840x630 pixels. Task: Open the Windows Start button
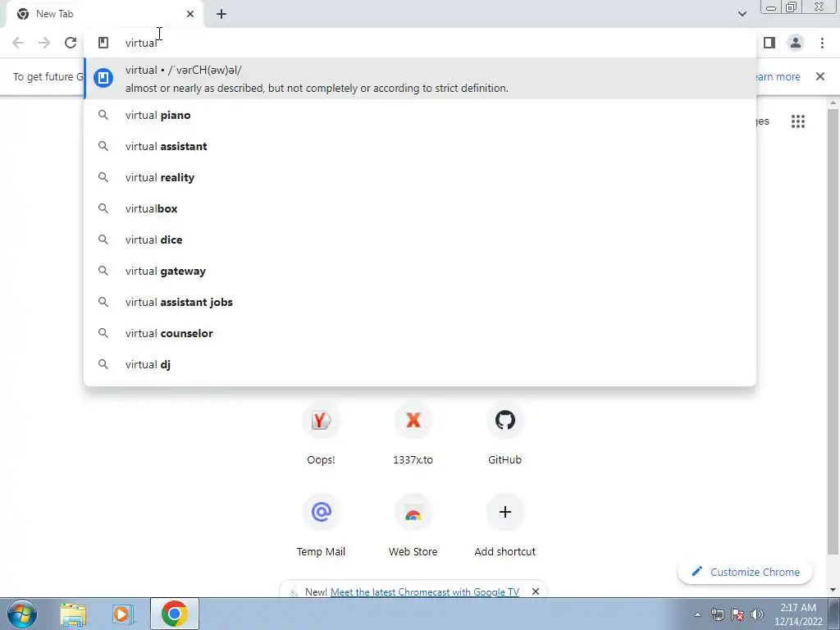pos(22,614)
